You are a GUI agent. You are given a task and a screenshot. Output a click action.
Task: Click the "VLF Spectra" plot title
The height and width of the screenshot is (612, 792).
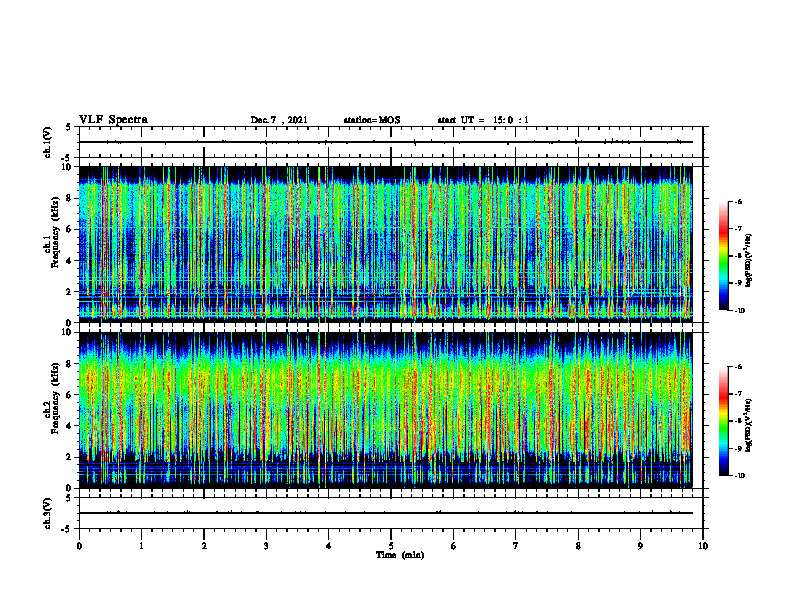point(113,119)
